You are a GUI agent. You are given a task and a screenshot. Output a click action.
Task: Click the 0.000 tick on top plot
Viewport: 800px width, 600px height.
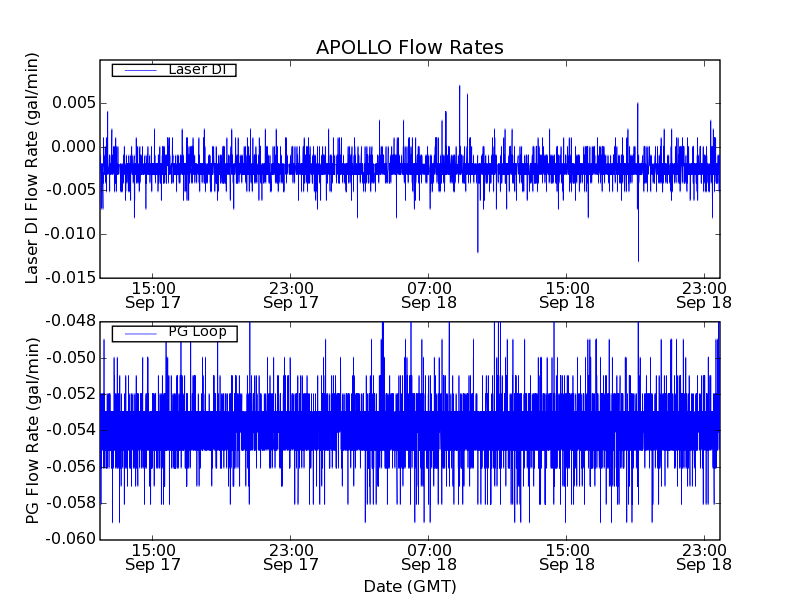coord(74,147)
